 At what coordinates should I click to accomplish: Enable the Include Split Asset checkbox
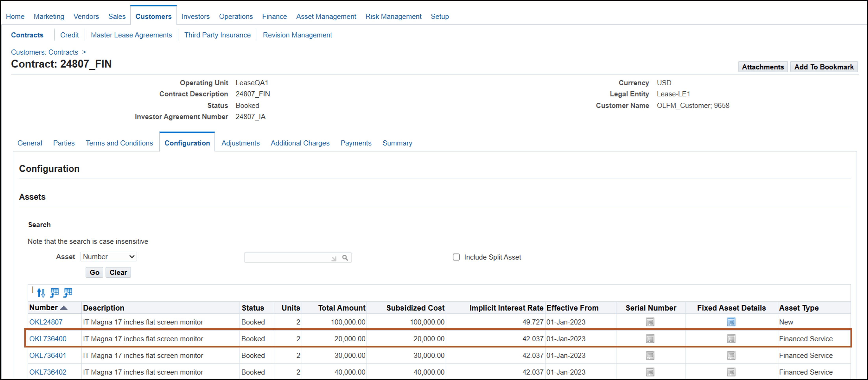(x=456, y=257)
